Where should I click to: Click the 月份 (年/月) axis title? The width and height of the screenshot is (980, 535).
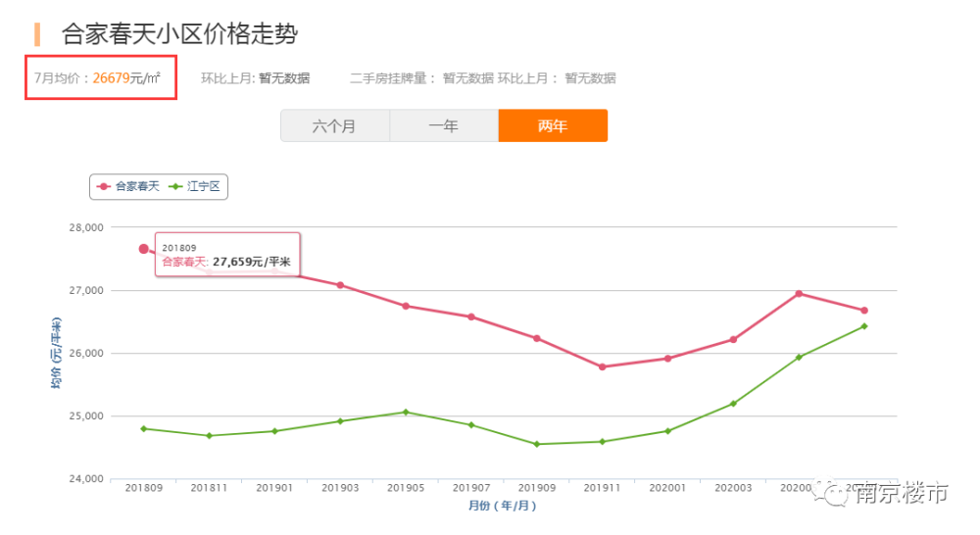coord(503,506)
